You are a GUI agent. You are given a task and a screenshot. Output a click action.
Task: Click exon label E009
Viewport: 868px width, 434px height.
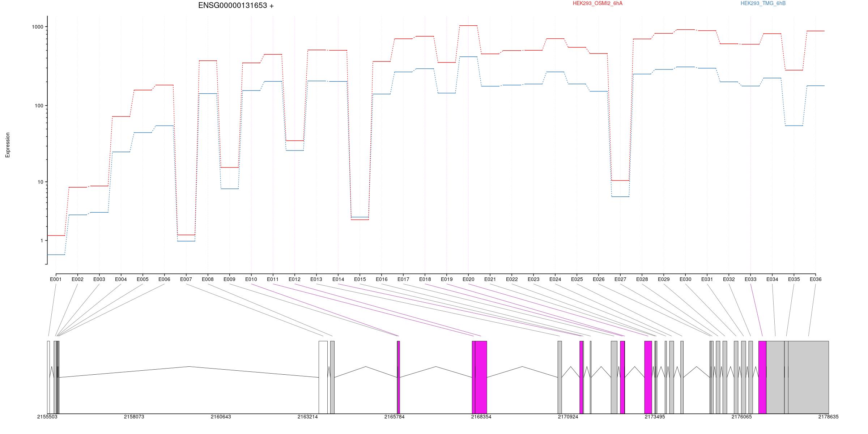coord(229,279)
